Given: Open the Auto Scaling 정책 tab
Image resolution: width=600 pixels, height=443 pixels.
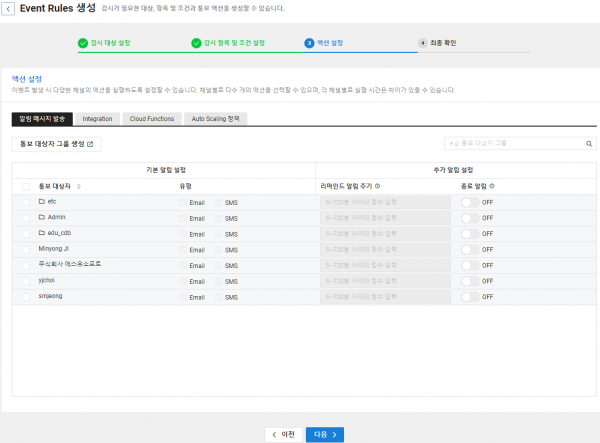Looking at the screenshot, I should pyautogui.click(x=215, y=119).
